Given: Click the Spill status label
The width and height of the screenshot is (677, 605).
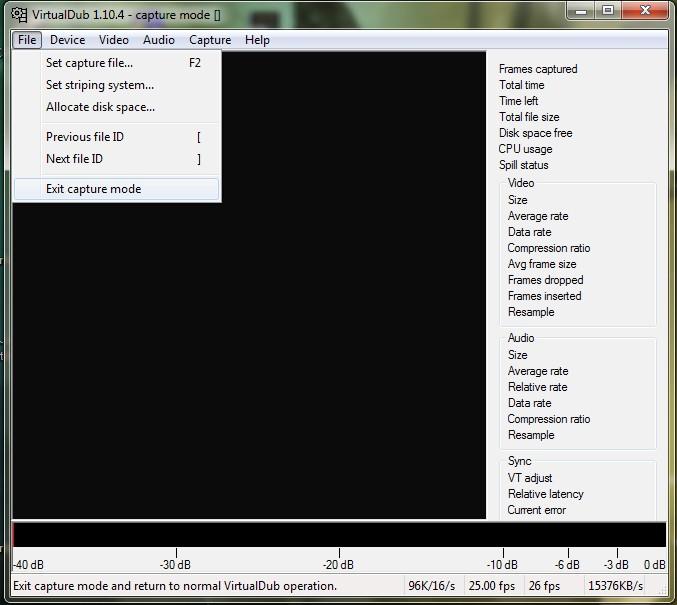Looking at the screenshot, I should (524, 165).
